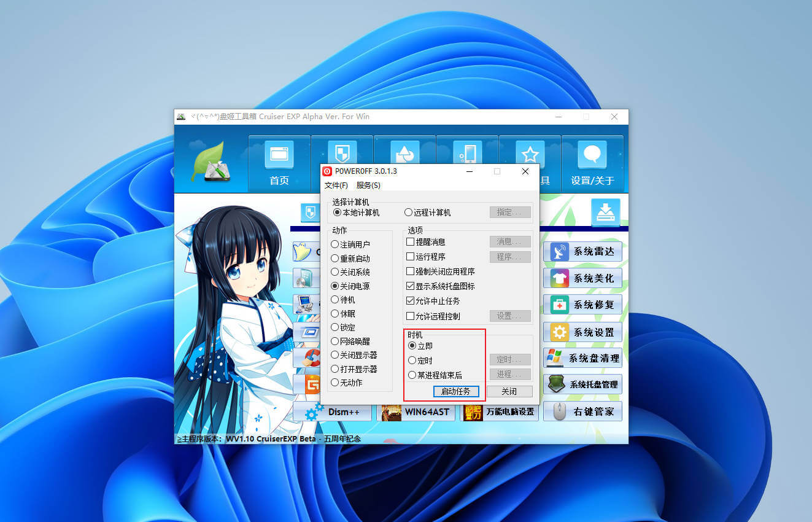Viewport: 812px width, 522px height.
Task: Open 系统设置 with the gear icon
Action: point(582,332)
